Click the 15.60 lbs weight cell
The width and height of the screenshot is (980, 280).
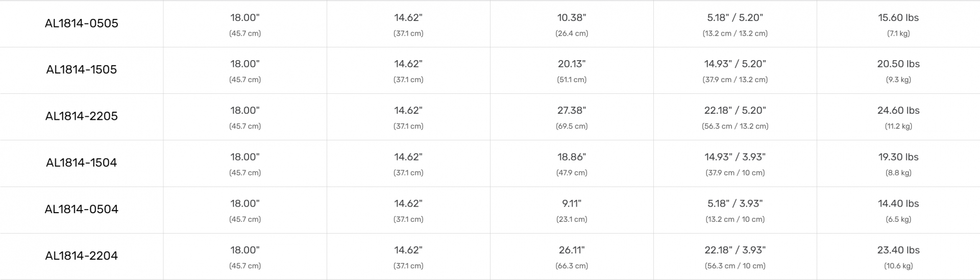[x=898, y=18]
